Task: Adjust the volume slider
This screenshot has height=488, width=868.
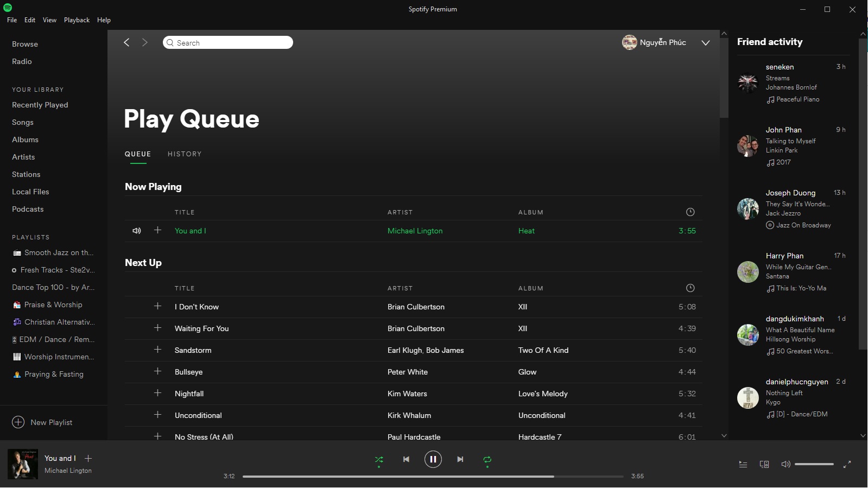Action: pyautogui.click(x=814, y=464)
